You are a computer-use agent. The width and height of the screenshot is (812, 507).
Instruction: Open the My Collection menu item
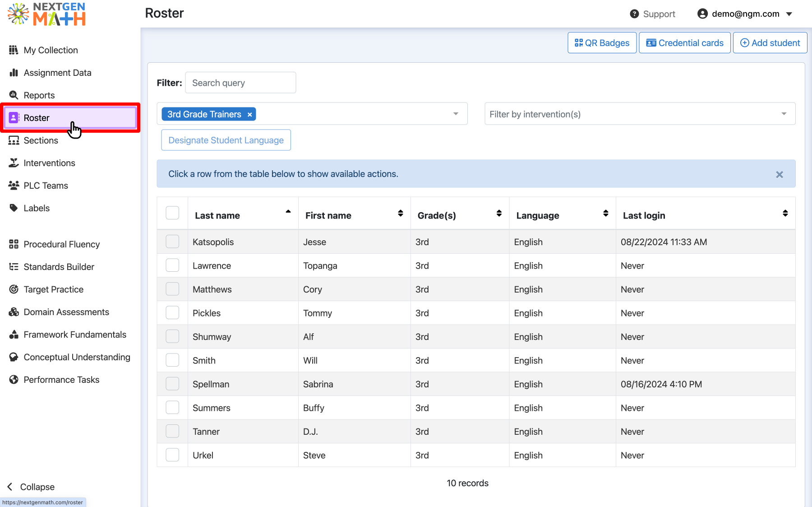pyautogui.click(x=51, y=50)
